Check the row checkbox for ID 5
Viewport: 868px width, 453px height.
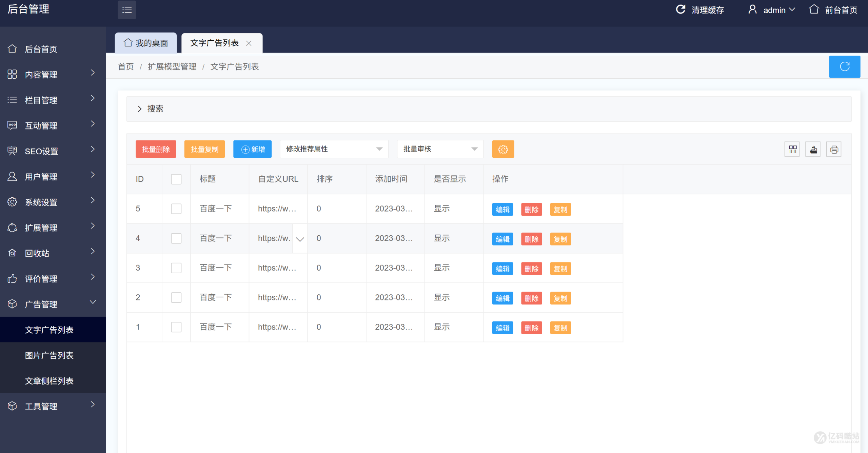176,209
